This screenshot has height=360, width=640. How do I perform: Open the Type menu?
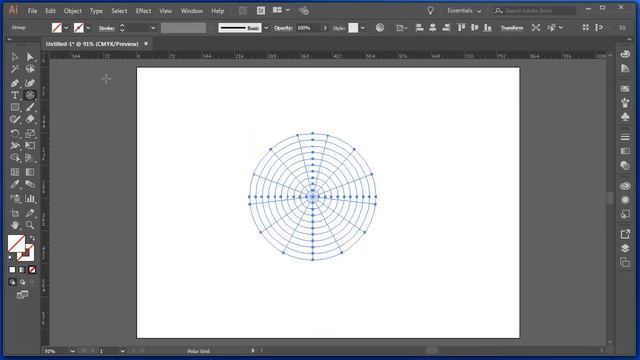coord(96,11)
